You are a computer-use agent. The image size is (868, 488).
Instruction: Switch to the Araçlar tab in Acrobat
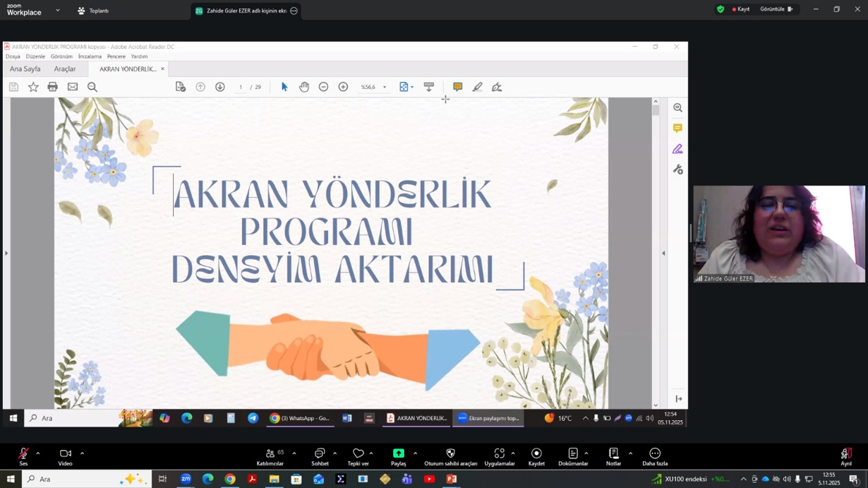tap(65, 69)
